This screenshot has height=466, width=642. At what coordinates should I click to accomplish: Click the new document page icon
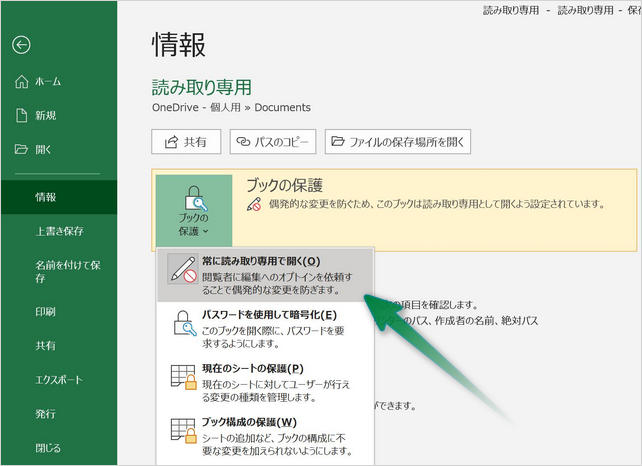21,115
